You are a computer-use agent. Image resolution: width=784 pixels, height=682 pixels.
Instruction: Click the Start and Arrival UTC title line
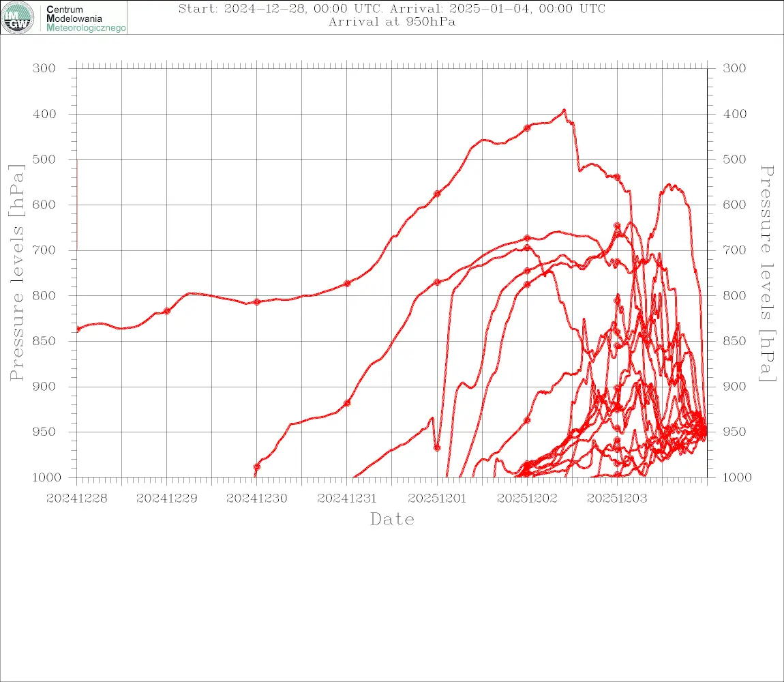[x=392, y=9]
